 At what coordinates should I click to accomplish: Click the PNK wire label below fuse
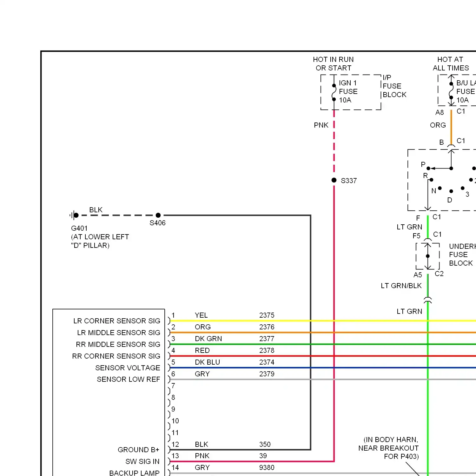tap(321, 125)
